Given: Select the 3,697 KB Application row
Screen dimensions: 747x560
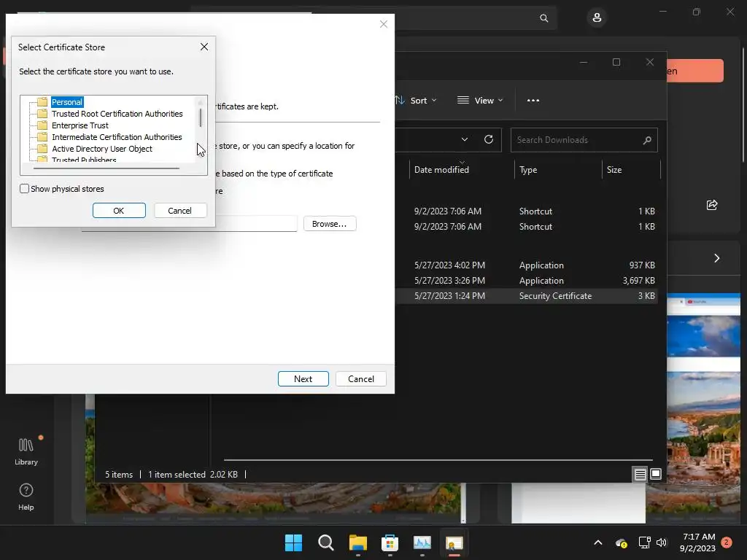Looking at the screenshot, I should point(527,281).
